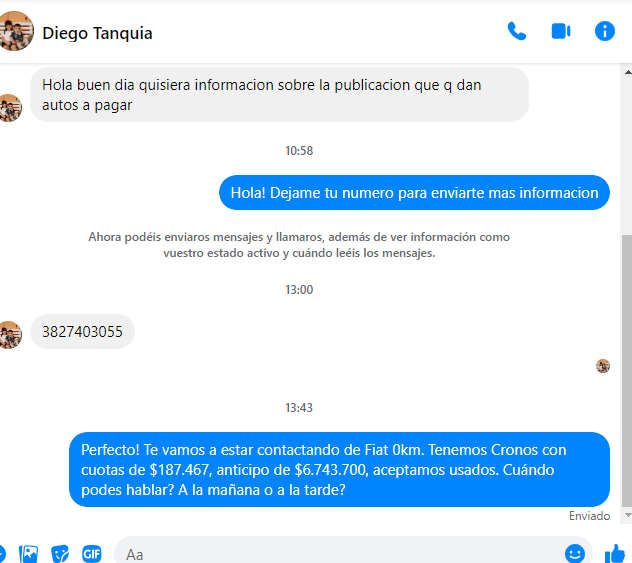Click the message 'Hola buen dia quisiera informacion'

point(279,95)
